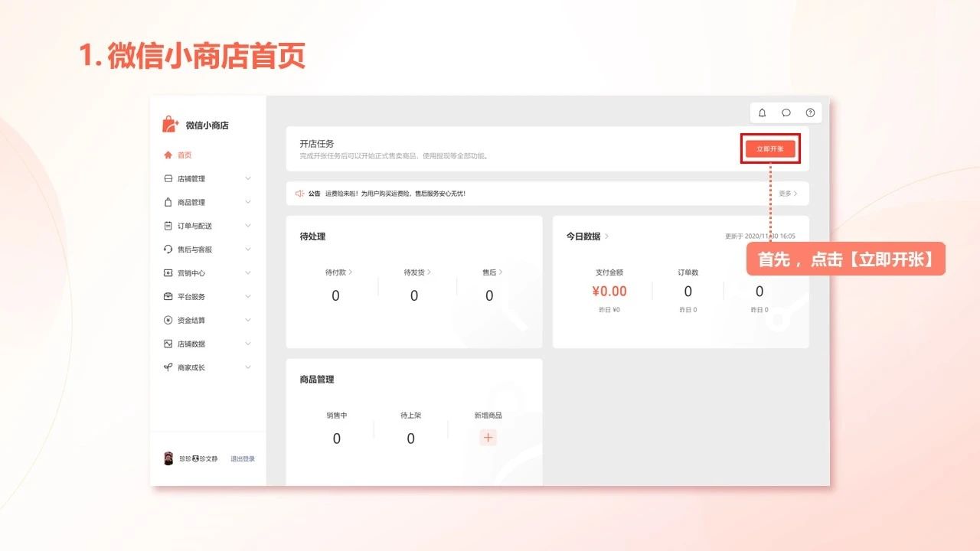
Task: Open the notification bell icon
Action: coord(762,112)
